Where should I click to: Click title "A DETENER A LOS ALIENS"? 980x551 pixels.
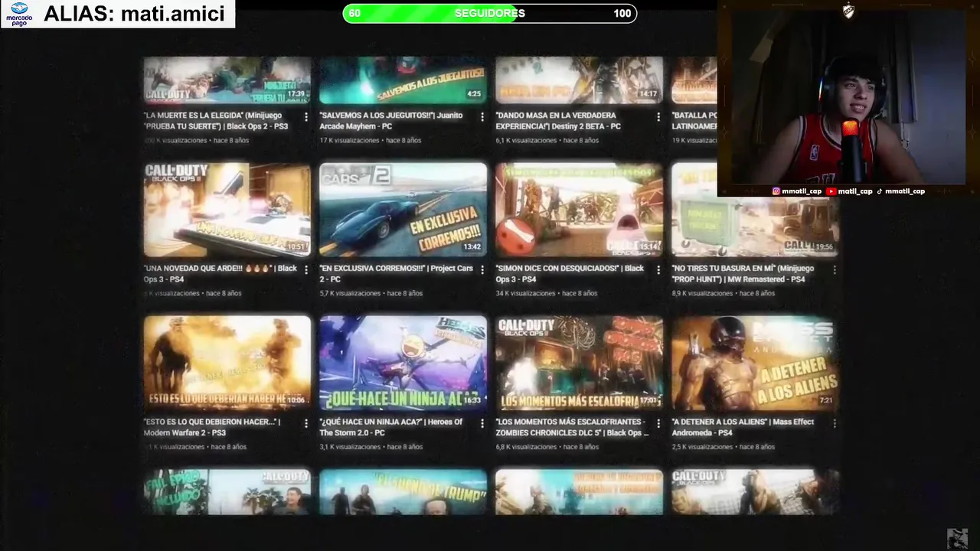(x=743, y=427)
